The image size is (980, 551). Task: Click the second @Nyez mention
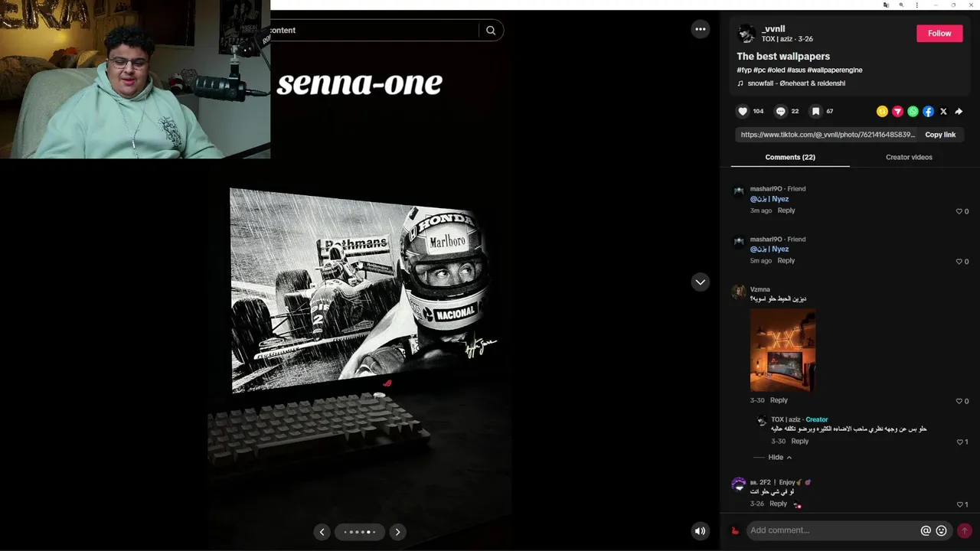(x=769, y=249)
